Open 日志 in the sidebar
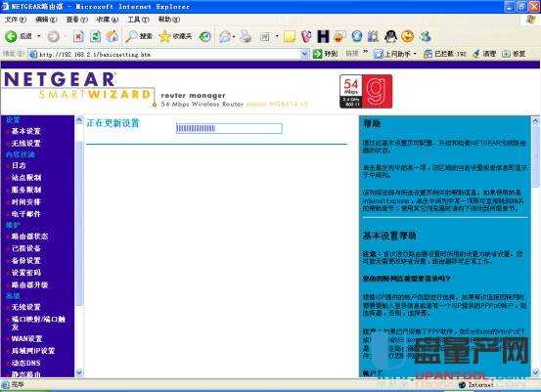This screenshot has height=392, width=541. [19, 165]
